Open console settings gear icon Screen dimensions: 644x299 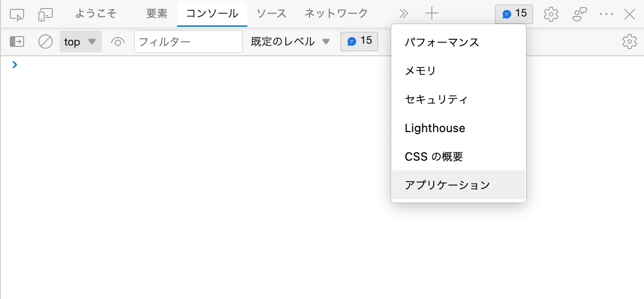[x=630, y=42]
